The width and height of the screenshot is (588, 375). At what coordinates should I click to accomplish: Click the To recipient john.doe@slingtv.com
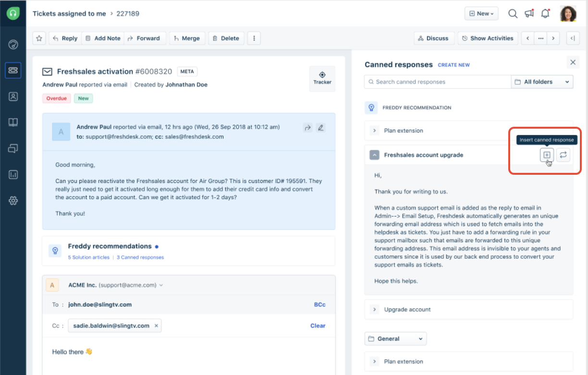[100, 304]
